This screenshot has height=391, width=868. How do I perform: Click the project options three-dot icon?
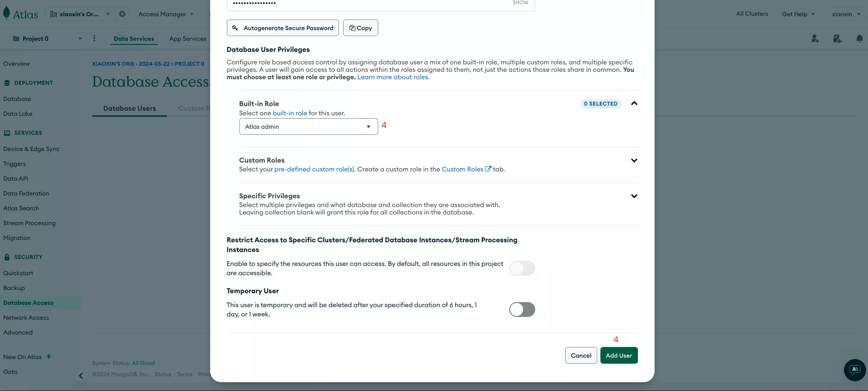tap(94, 38)
